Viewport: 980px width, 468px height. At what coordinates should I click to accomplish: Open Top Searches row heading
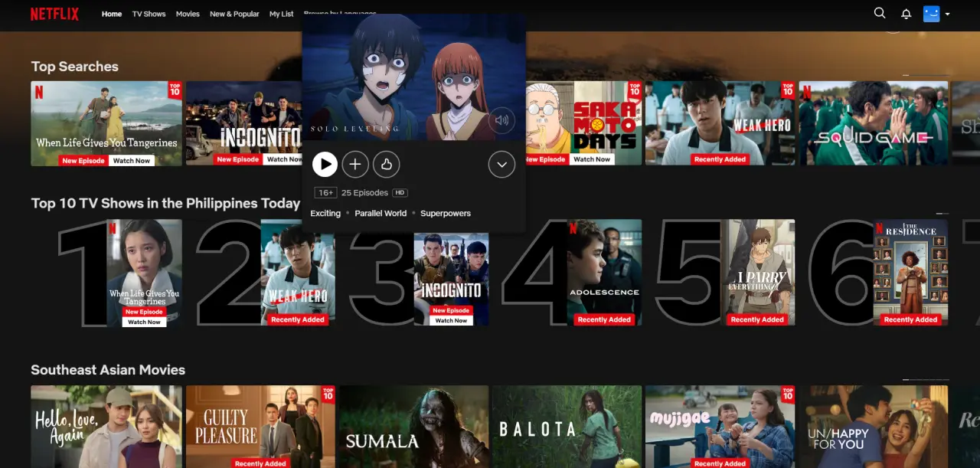pyautogui.click(x=74, y=67)
